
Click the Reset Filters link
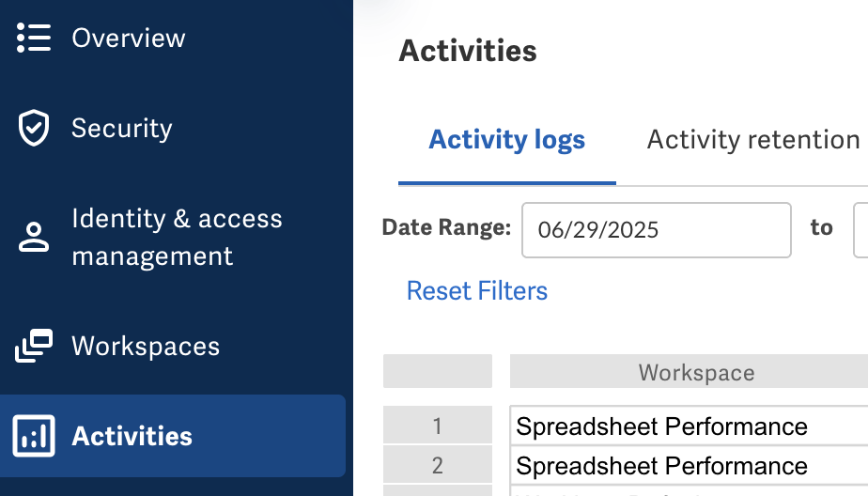pos(477,290)
